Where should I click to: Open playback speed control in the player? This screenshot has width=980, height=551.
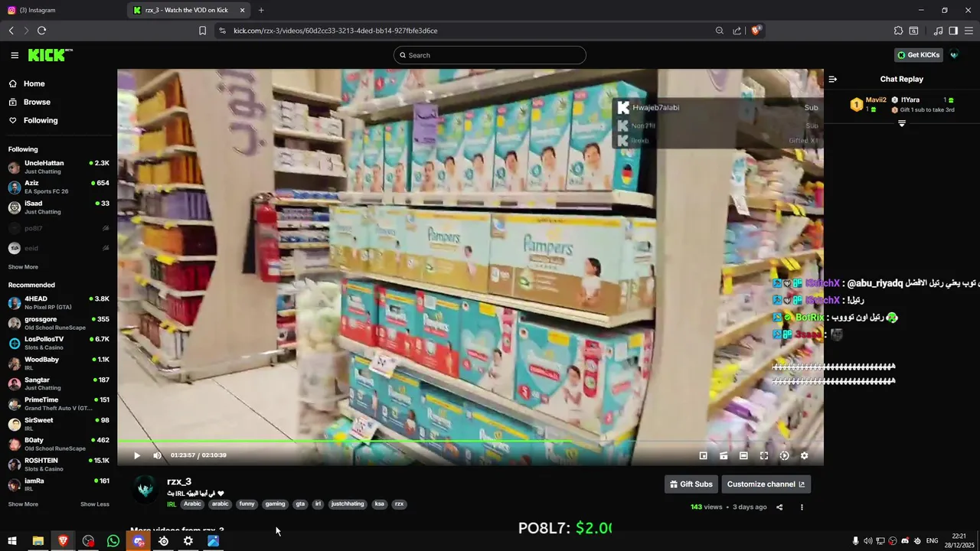click(x=784, y=455)
